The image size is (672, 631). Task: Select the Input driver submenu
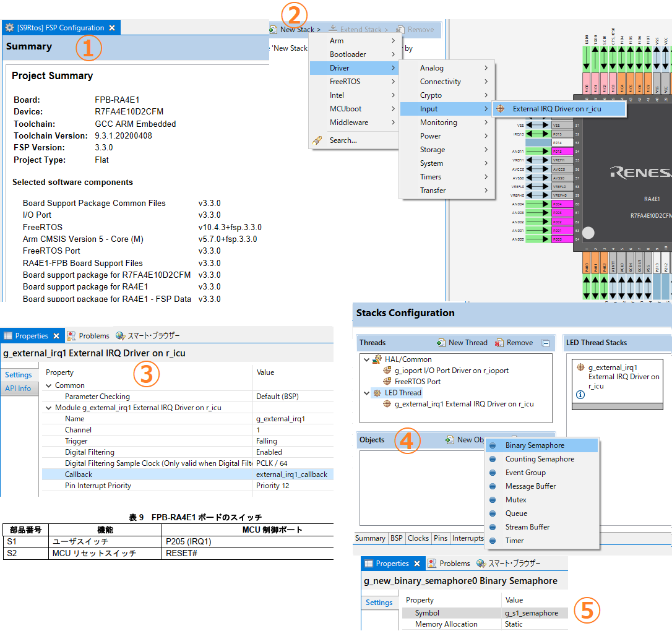pyautogui.click(x=447, y=109)
